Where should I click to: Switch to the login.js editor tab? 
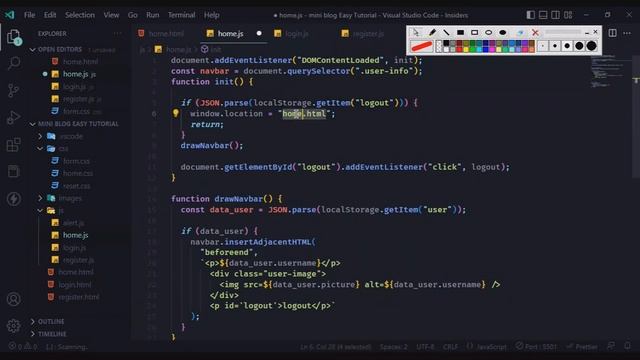click(296, 33)
